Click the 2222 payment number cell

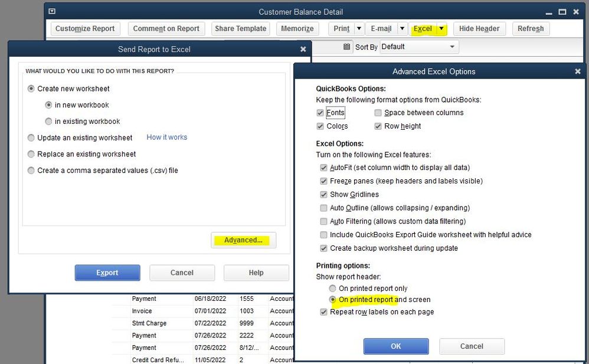(247, 336)
